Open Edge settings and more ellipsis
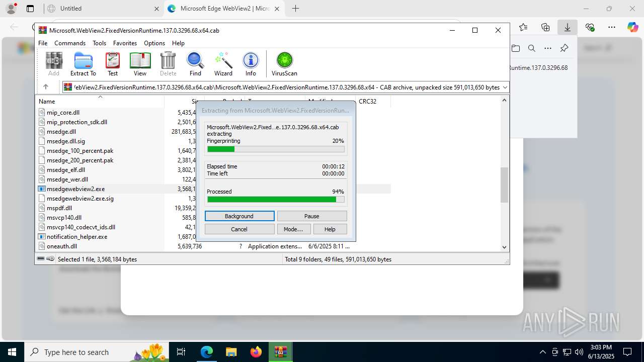 point(612,27)
